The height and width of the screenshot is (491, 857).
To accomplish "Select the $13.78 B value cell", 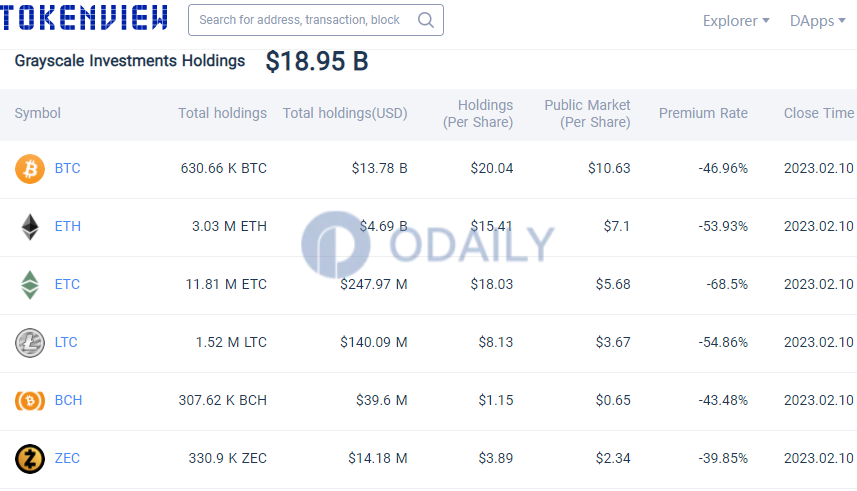I will tap(379, 168).
